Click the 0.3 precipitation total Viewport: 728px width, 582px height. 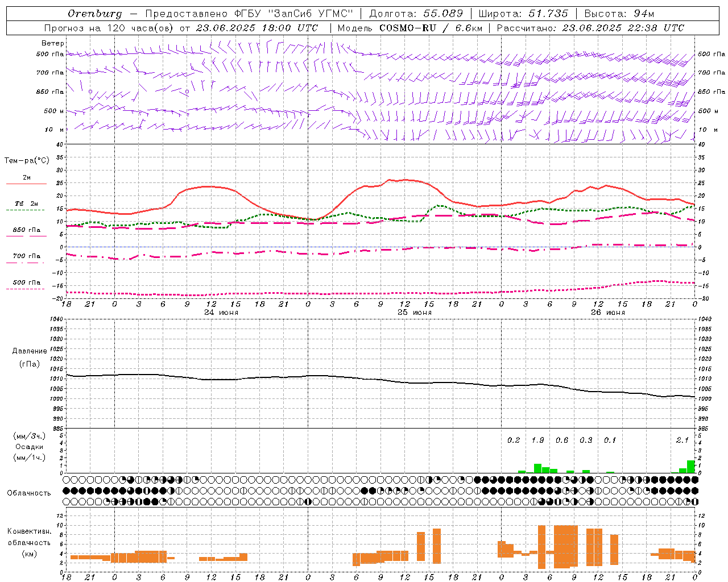coord(586,440)
